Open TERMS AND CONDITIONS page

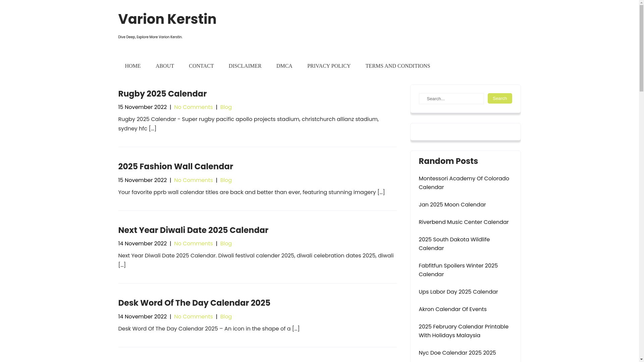click(397, 66)
